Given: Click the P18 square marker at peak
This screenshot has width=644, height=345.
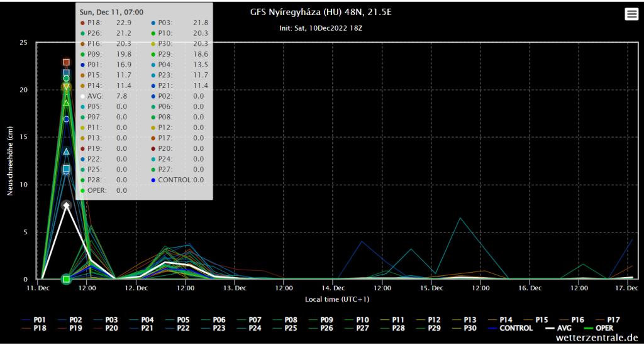Looking at the screenshot, I should pos(66,62).
